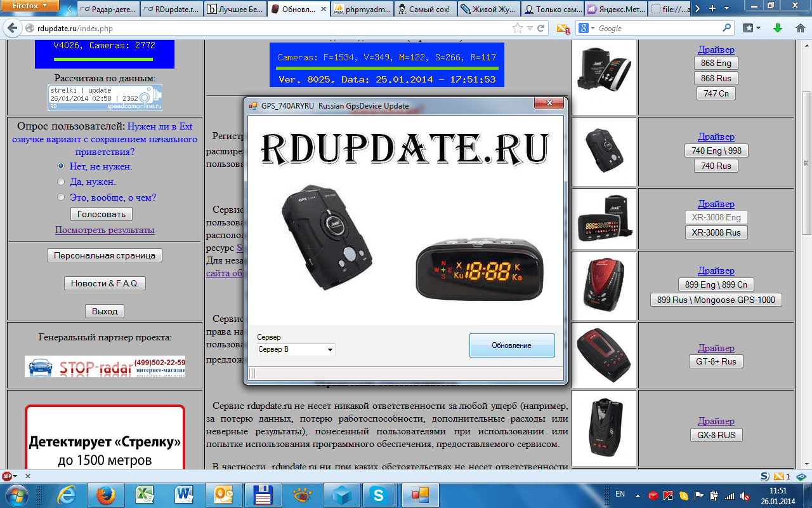
Task: Click the taskbar clock showing 11:51
Action: click(778, 495)
